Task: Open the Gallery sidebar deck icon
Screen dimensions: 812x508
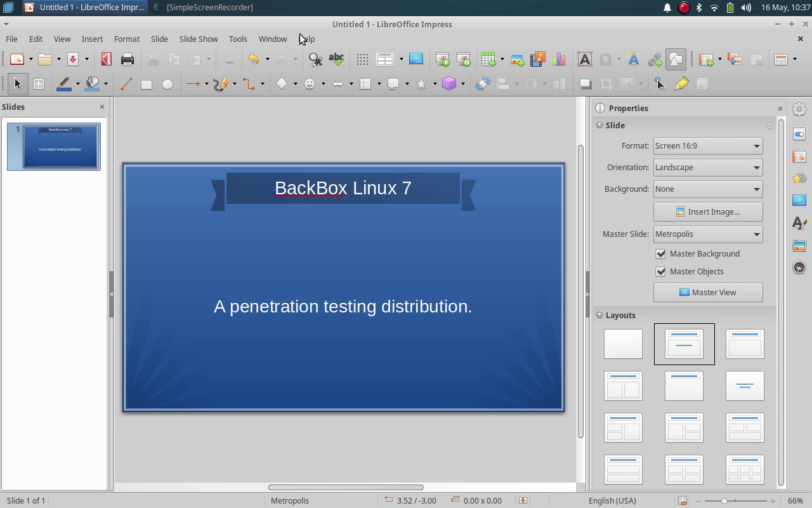Action: pyautogui.click(x=799, y=245)
